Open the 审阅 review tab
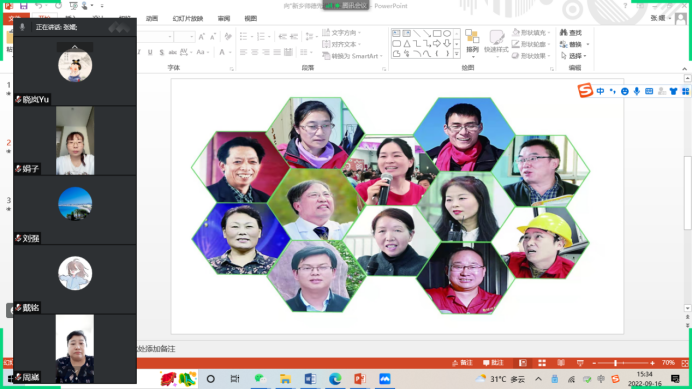 (224, 19)
